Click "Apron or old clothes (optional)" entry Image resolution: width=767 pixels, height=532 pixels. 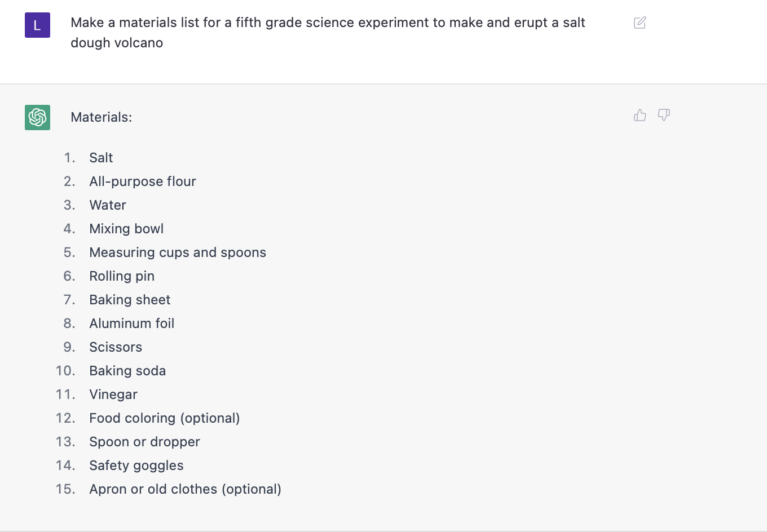185,489
